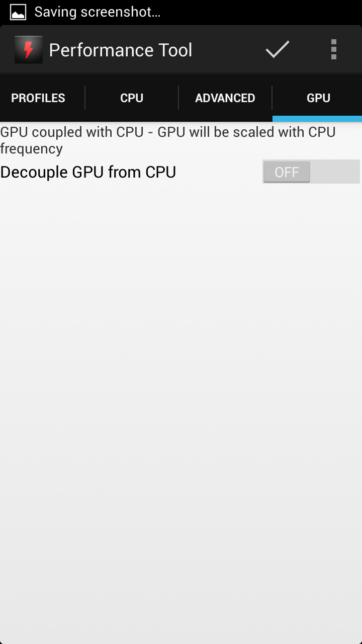Tap the red lightning bolt app icon
This screenshot has width=362, height=644.
28,50
